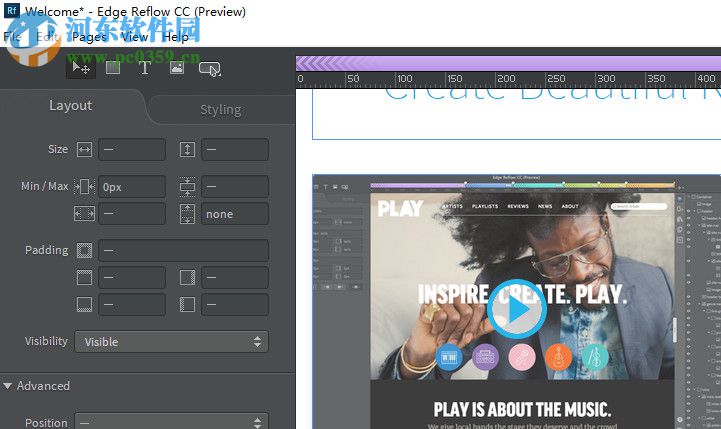Image resolution: width=721 pixels, height=429 pixels.
Task: Click the min-height icon
Action: point(187,187)
